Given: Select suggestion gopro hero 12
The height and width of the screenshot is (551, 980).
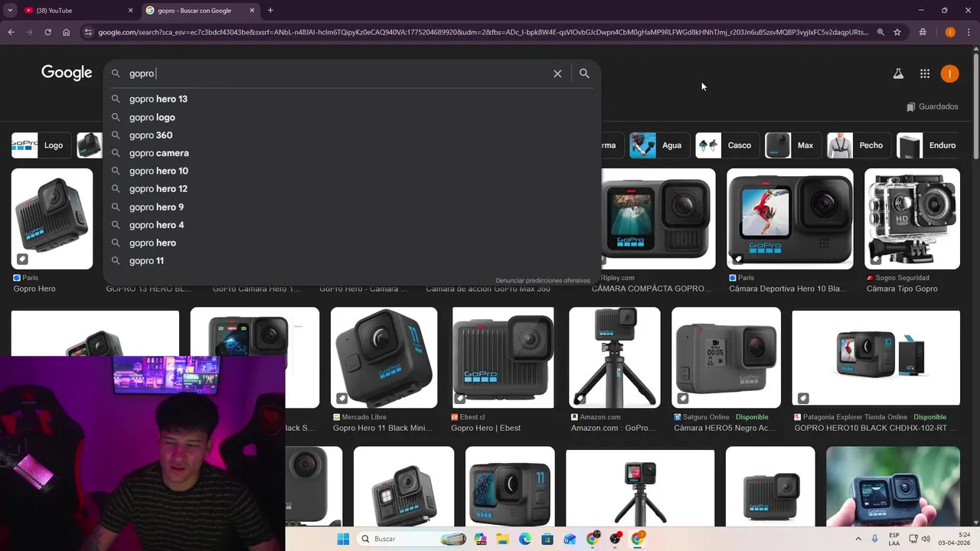Looking at the screenshot, I should pos(352,188).
